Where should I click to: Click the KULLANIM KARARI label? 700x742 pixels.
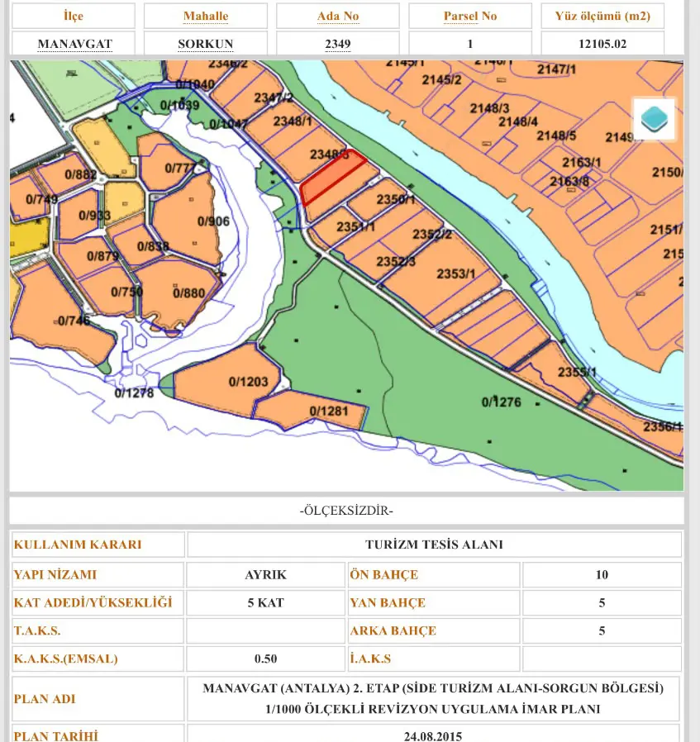click(78, 545)
